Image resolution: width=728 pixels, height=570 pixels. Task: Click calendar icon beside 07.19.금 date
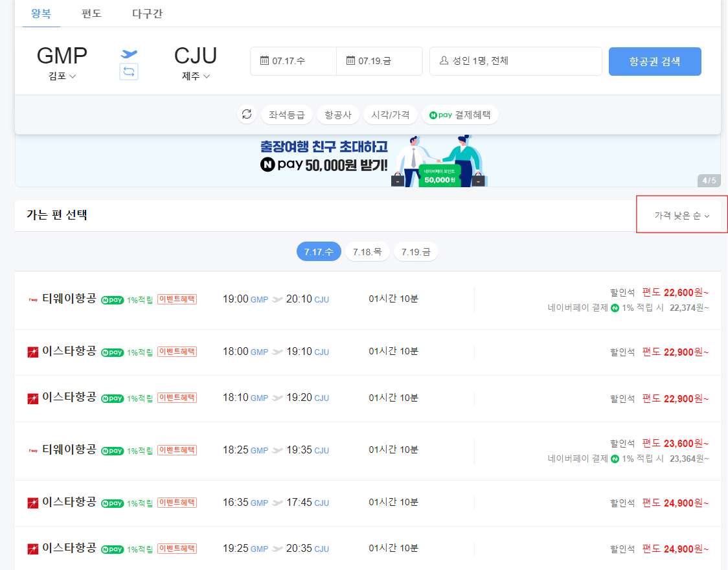(x=350, y=60)
